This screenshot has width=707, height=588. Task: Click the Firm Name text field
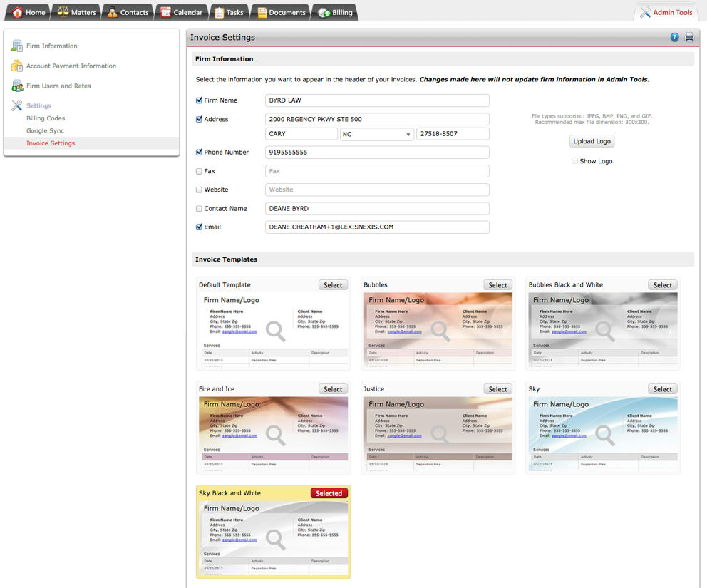[377, 100]
